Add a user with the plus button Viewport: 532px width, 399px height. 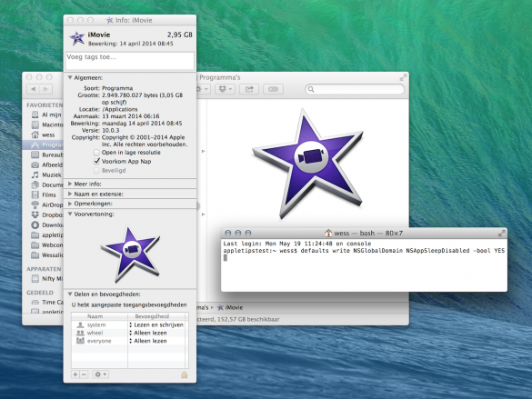[75, 374]
